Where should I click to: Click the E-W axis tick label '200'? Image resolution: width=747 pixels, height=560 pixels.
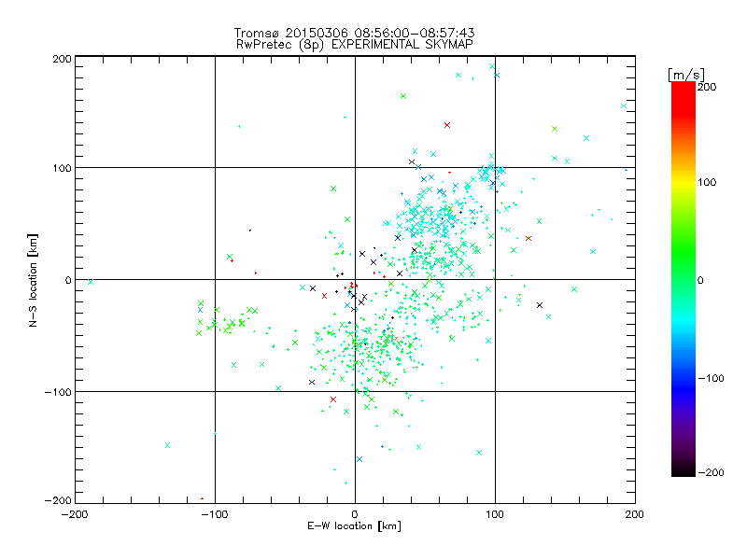[x=635, y=514]
